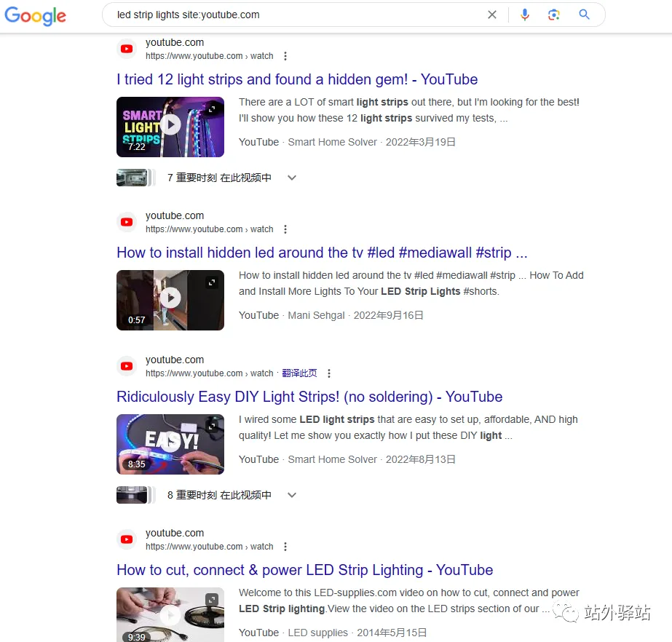The image size is (672, 642).
Task: Click YouTube favicon above 'How to cut, connect'
Action: 127,539
